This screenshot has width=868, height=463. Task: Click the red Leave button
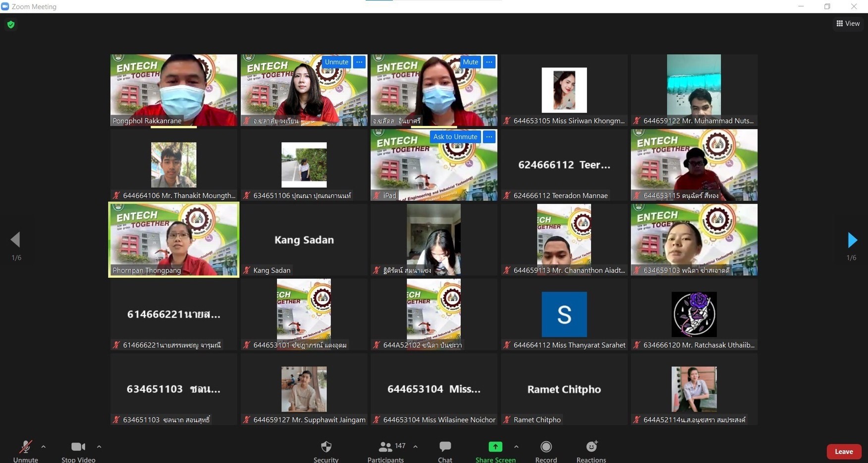[x=843, y=452]
